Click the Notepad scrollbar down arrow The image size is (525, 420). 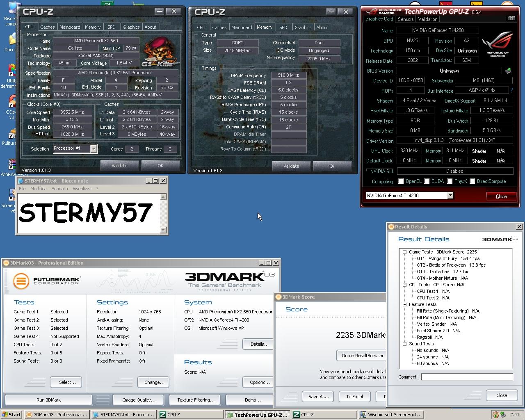click(x=163, y=230)
